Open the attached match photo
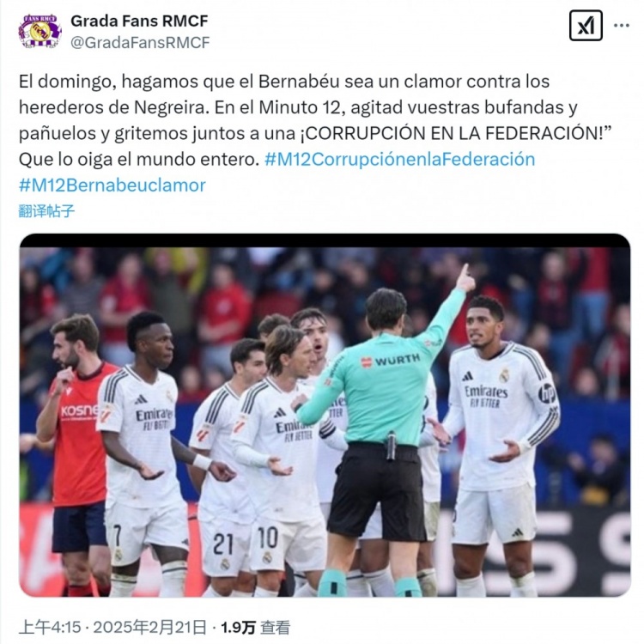644x644 pixels. [x=325, y=415]
